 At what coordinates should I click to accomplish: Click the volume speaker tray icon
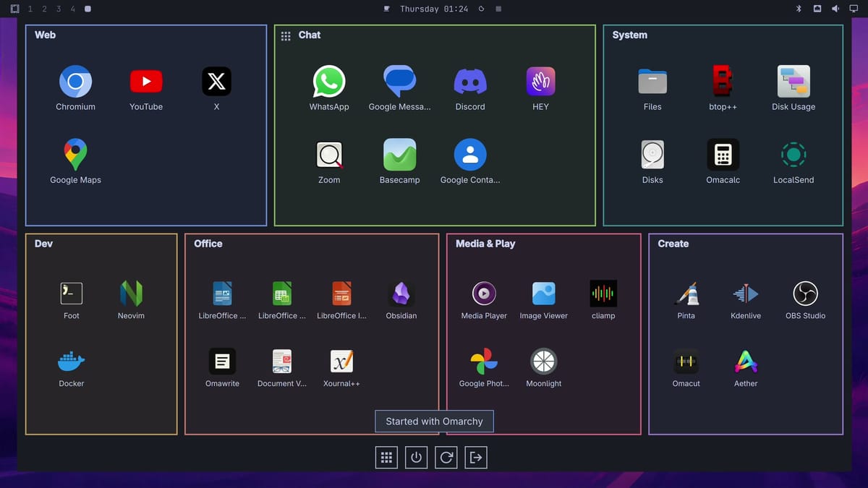click(835, 9)
